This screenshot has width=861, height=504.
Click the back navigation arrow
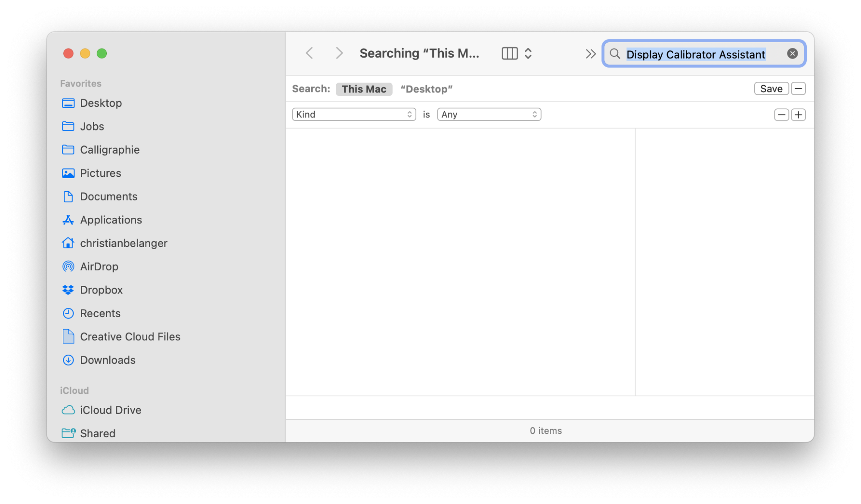(x=309, y=53)
